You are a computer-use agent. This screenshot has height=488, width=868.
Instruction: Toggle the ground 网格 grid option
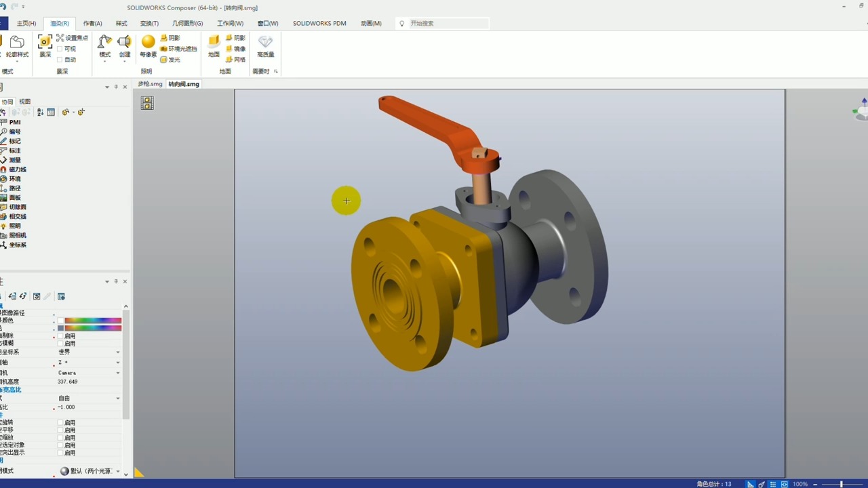235,60
